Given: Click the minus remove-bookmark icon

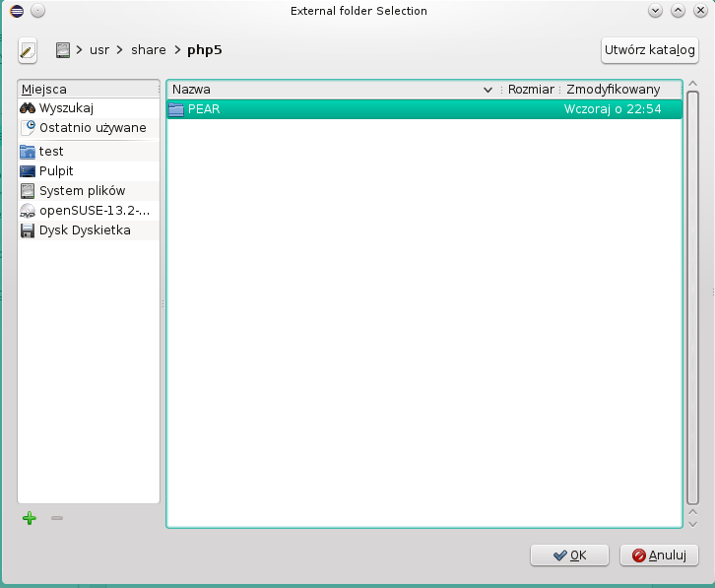Looking at the screenshot, I should (57, 518).
